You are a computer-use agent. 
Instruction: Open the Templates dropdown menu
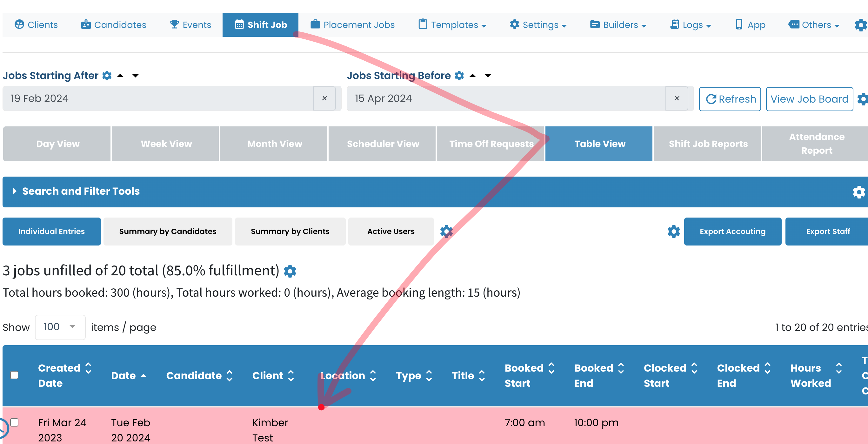[x=452, y=25]
